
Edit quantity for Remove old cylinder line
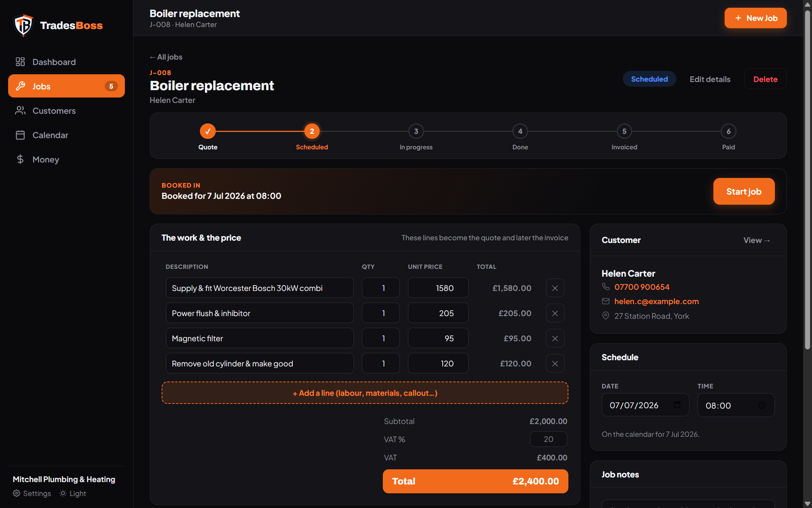[x=380, y=363]
